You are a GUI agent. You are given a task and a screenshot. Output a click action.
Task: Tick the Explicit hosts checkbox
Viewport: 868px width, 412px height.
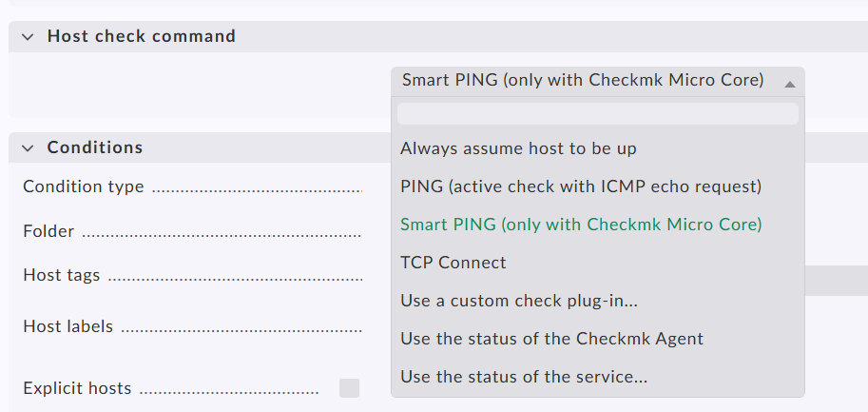(x=350, y=388)
